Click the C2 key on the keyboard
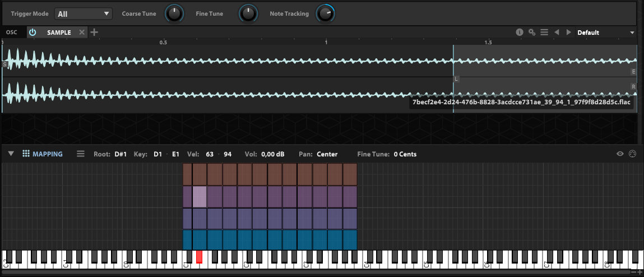Image resolution: width=644 pixels, height=277 pixels. tap(247, 265)
